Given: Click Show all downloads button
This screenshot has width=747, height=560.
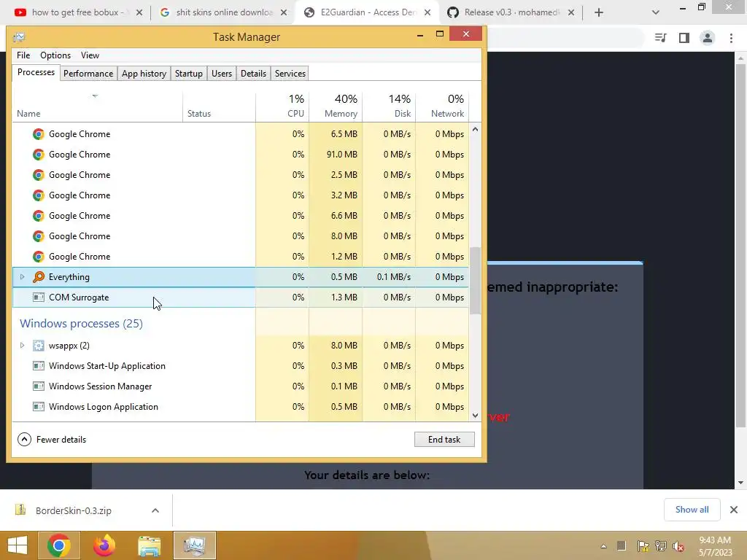Looking at the screenshot, I should [x=692, y=510].
